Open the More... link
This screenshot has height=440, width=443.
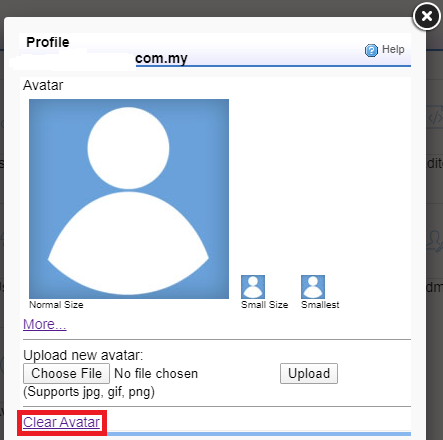45,324
